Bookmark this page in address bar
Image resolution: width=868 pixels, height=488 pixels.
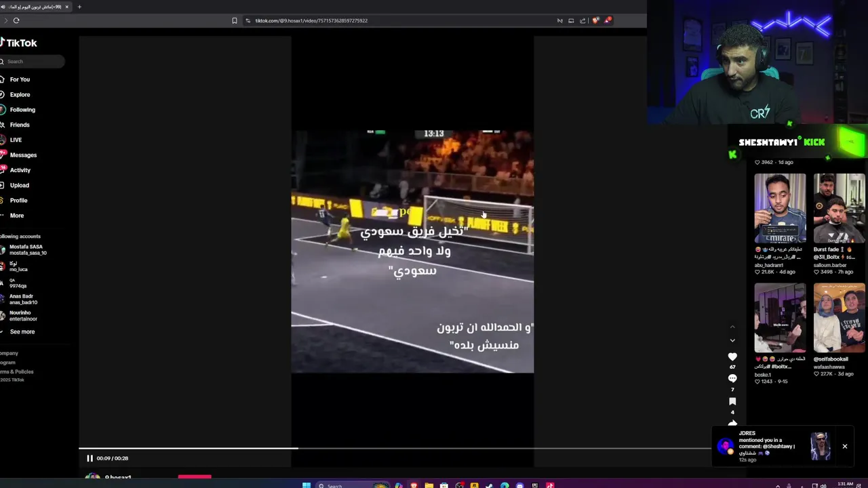(x=235, y=20)
